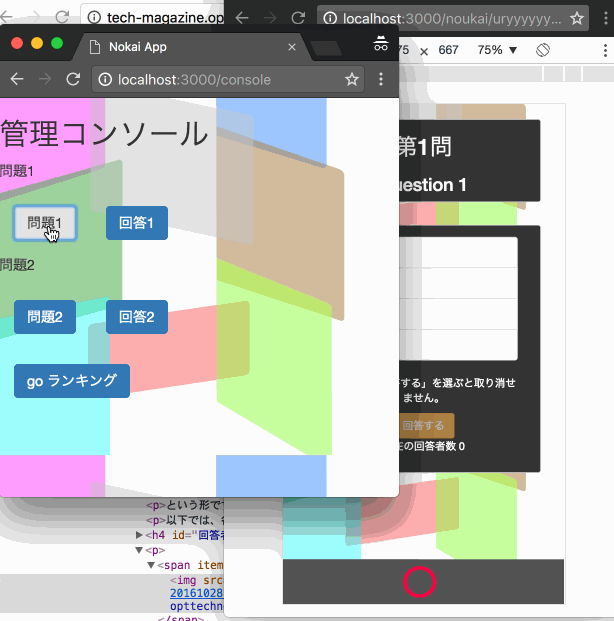Go forward in tech-magazine window
Viewport: 614px width, 621px height.
click(35, 17)
